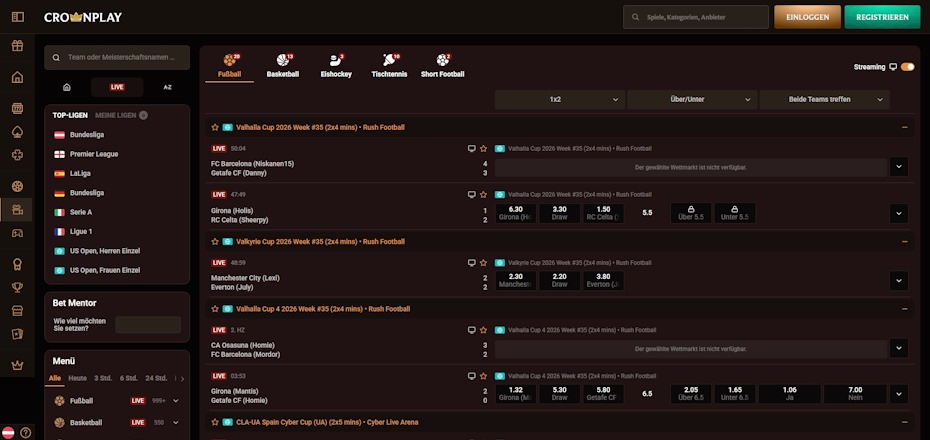Favorite the FC Barcelona vs Getafe match star
The width and height of the screenshot is (930, 440).
[x=483, y=148]
